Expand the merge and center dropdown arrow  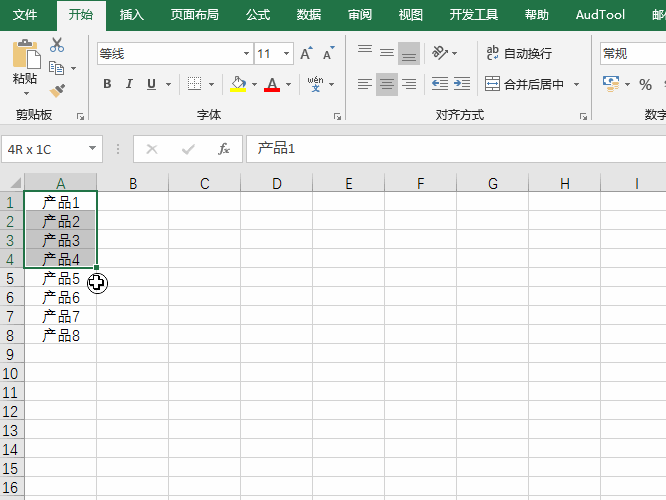click(x=576, y=84)
